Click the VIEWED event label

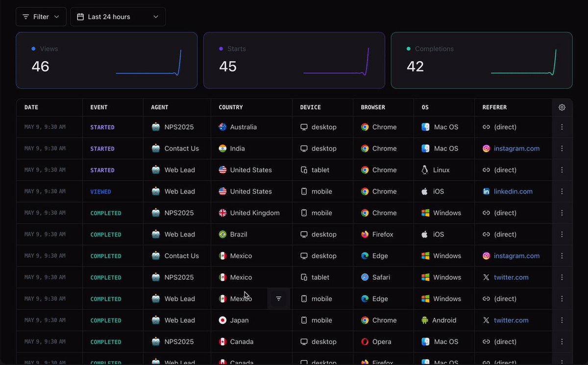point(100,192)
